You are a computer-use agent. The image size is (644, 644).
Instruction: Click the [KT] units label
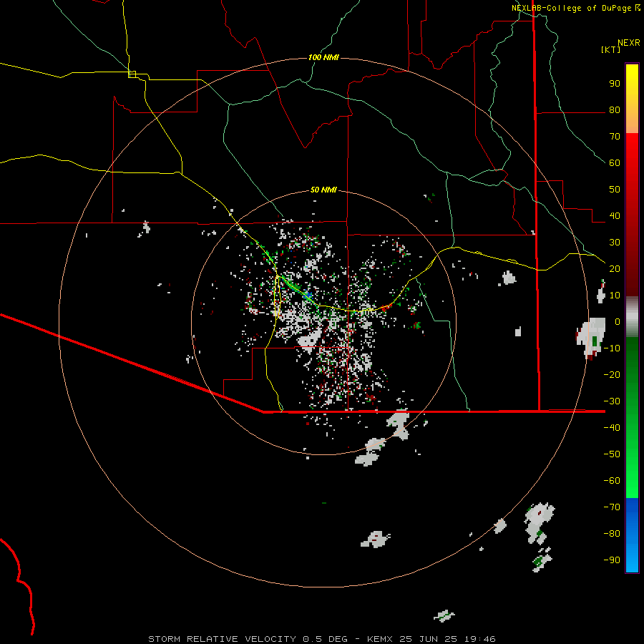tap(610, 49)
